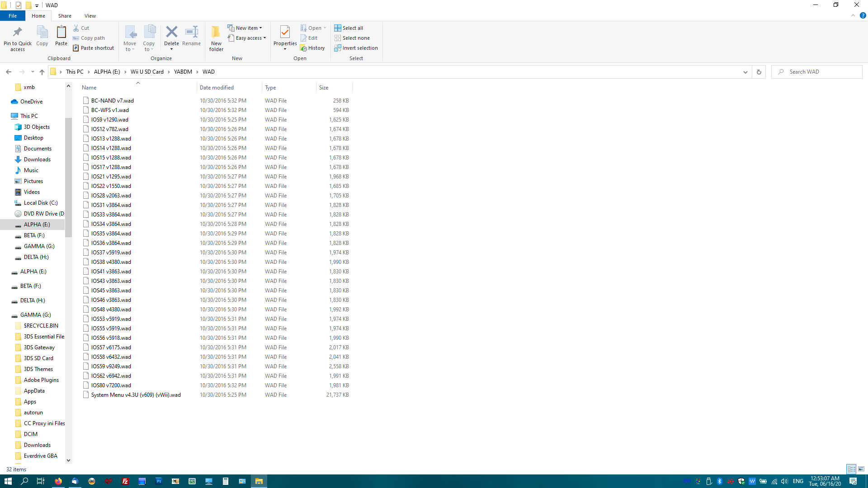
Task: Open Local Disk (C:) in sidebar
Action: pyautogui.click(x=41, y=203)
